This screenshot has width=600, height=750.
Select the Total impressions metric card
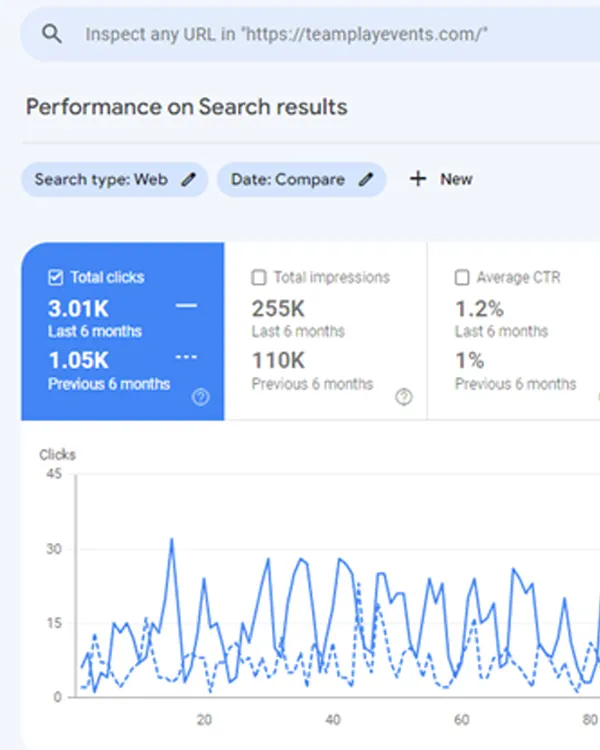[x=326, y=331]
